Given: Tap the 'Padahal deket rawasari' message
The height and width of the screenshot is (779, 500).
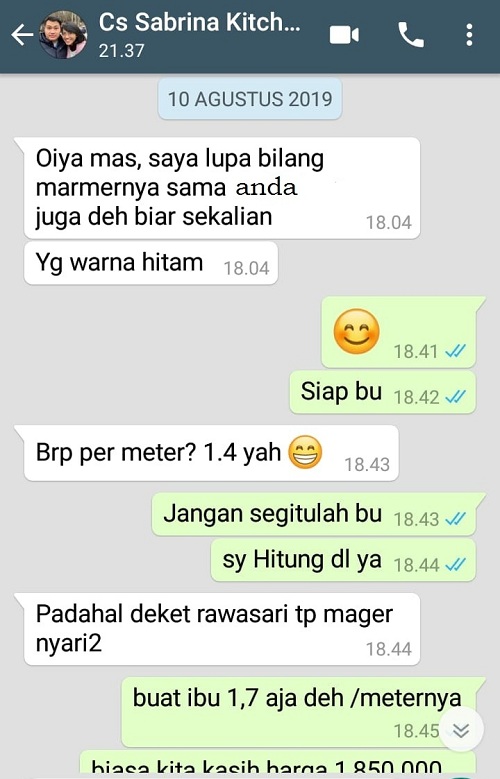Looking at the screenshot, I should click(x=222, y=629).
